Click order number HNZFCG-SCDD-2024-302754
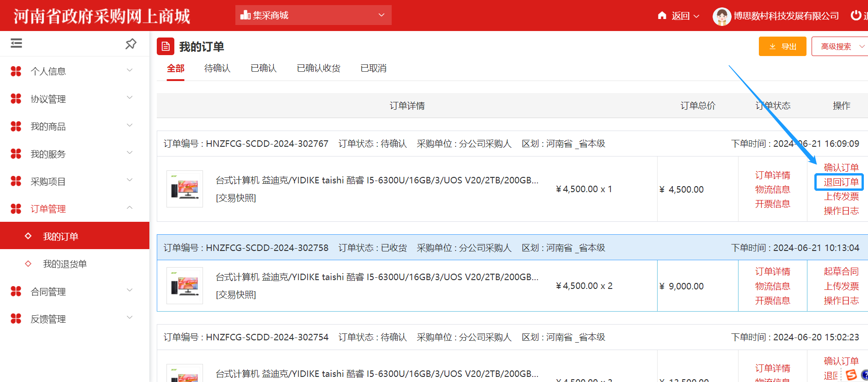Screen dimensions: 868x382 pos(267,337)
